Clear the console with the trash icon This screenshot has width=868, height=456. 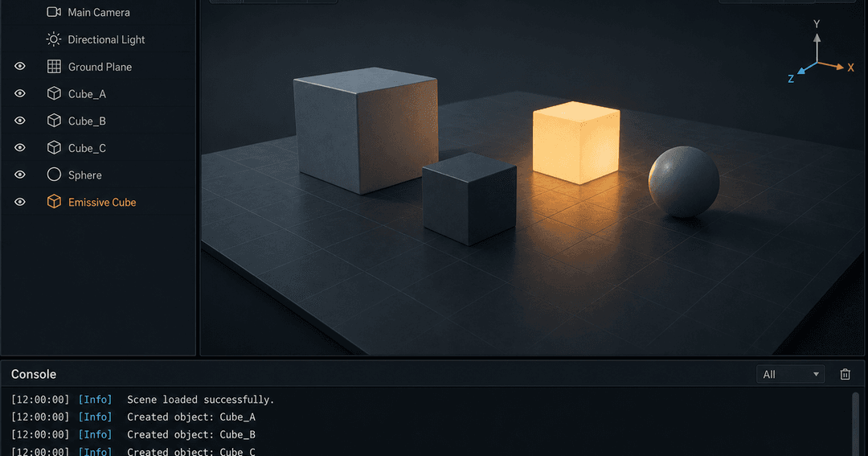845,375
